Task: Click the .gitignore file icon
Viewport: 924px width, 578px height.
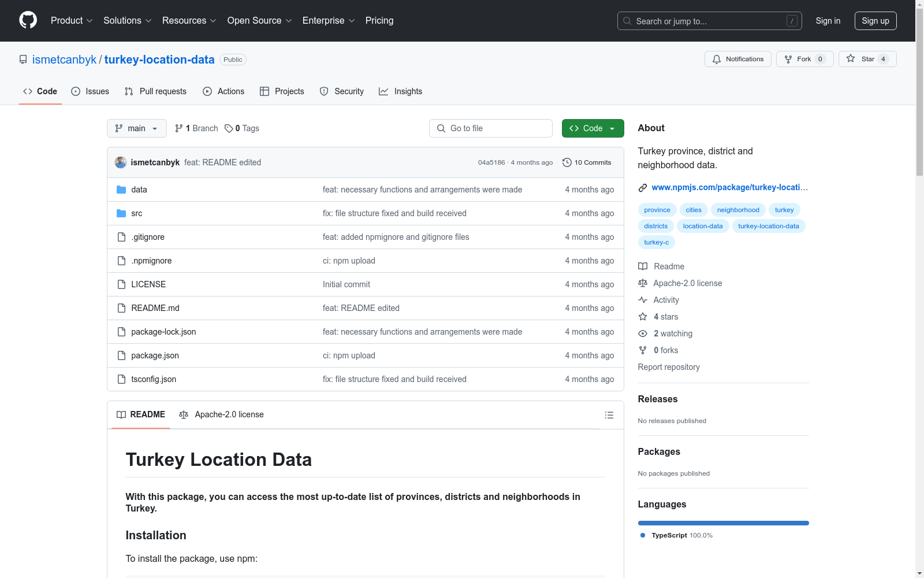Action: tap(121, 237)
